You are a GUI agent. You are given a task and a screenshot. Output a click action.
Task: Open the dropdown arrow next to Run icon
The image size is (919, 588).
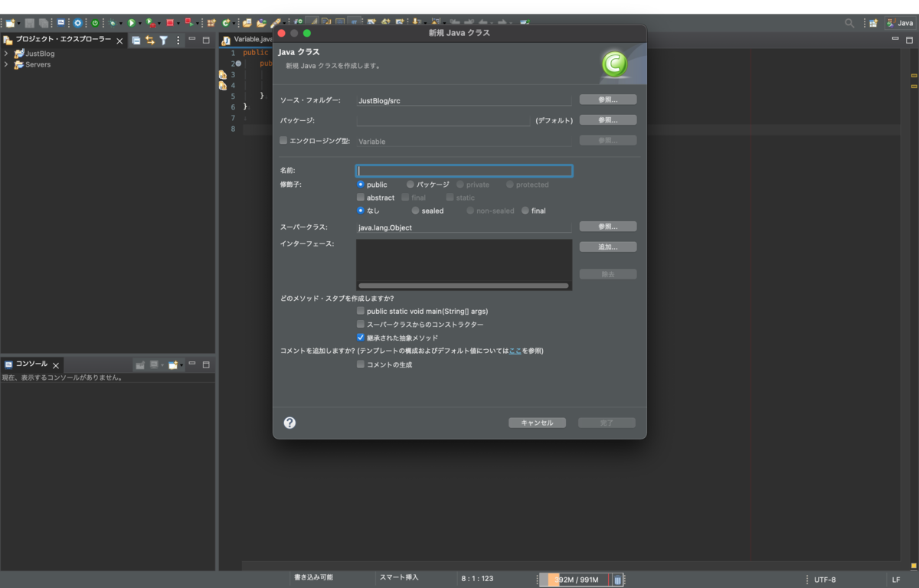pos(140,24)
